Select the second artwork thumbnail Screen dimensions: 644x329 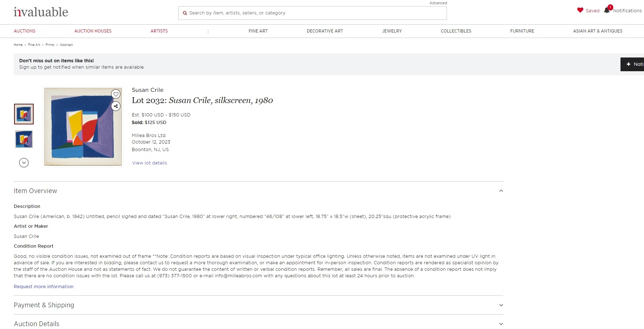tap(24, 139)
